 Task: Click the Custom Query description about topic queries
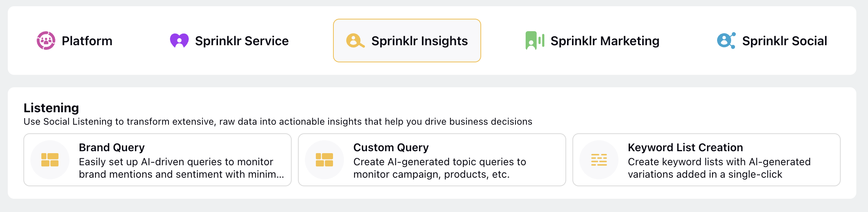(x=439, y=168)
